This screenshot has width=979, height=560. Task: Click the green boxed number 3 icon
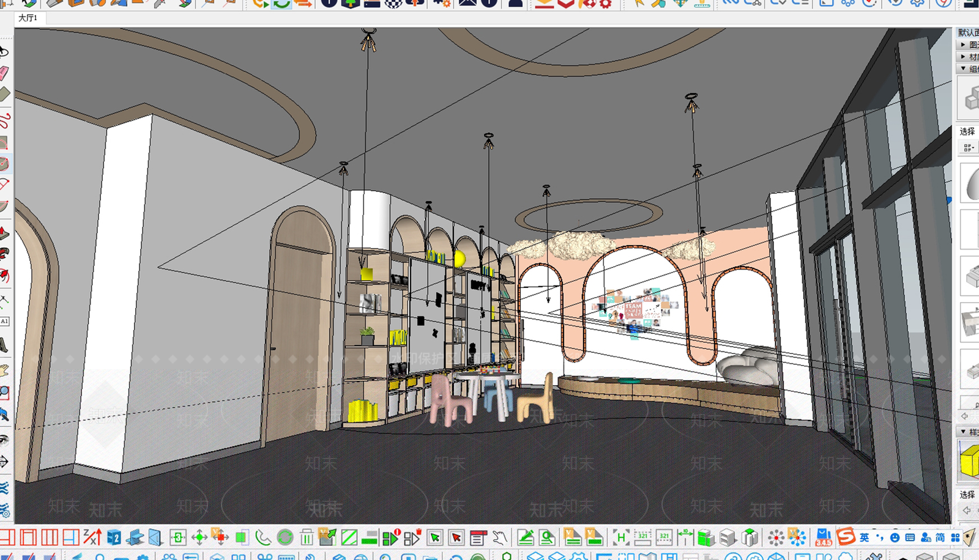[178, 538]
